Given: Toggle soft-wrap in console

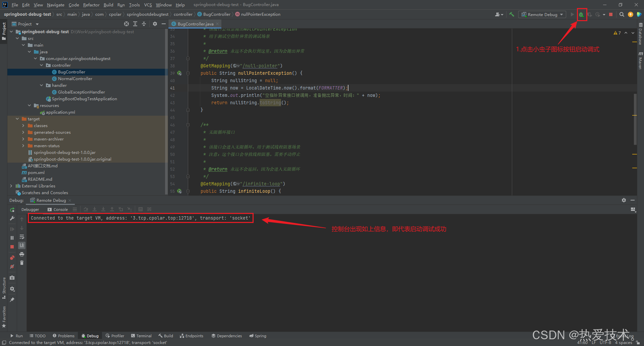Looking at the screenshot, I should 22,237.
